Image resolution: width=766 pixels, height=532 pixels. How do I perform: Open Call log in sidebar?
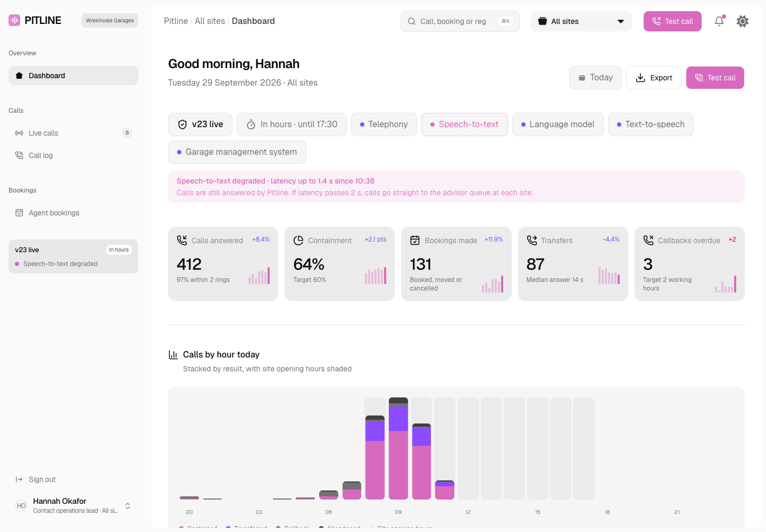click(x=73, y=155)
